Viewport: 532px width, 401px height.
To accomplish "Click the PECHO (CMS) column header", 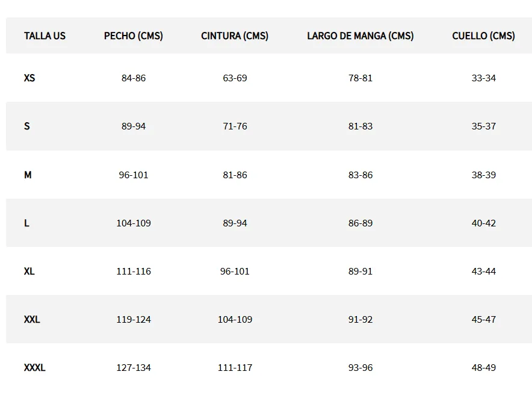I will pos(133,36).
